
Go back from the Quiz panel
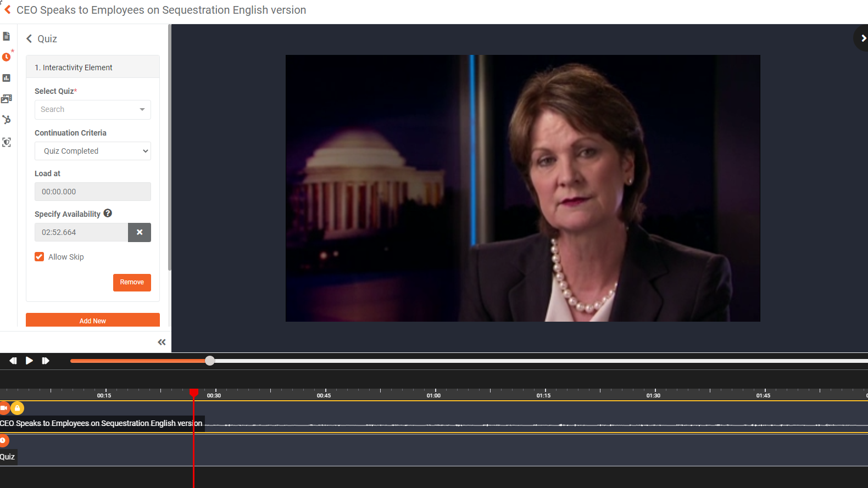pos(30,38)
